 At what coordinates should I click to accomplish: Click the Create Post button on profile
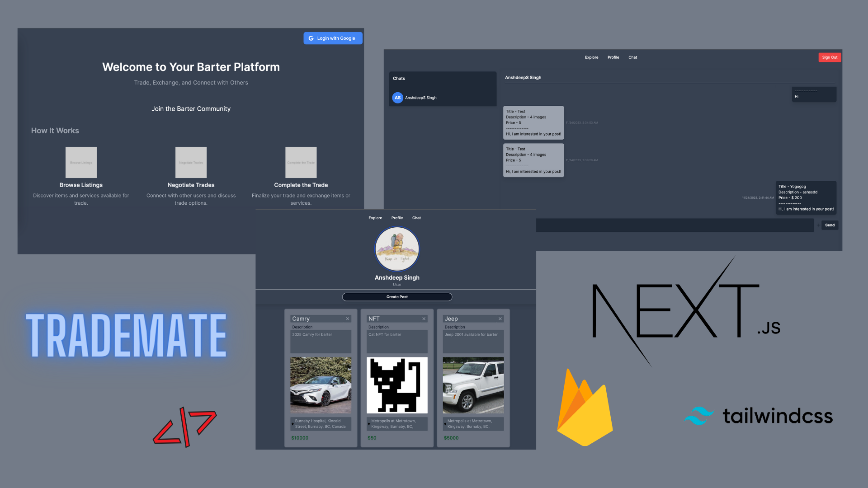pos(396,296)
